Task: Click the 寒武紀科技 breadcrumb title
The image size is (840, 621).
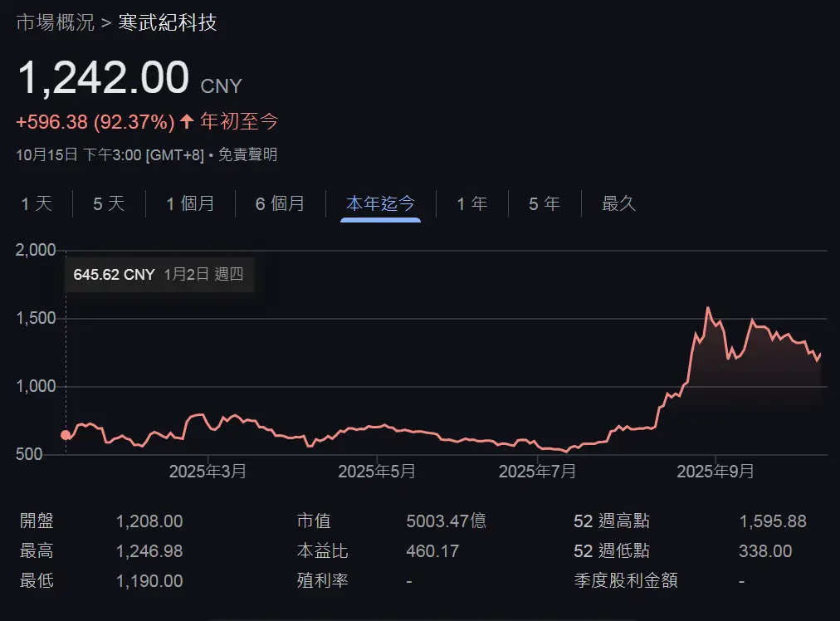Action: tap(168, 22)
